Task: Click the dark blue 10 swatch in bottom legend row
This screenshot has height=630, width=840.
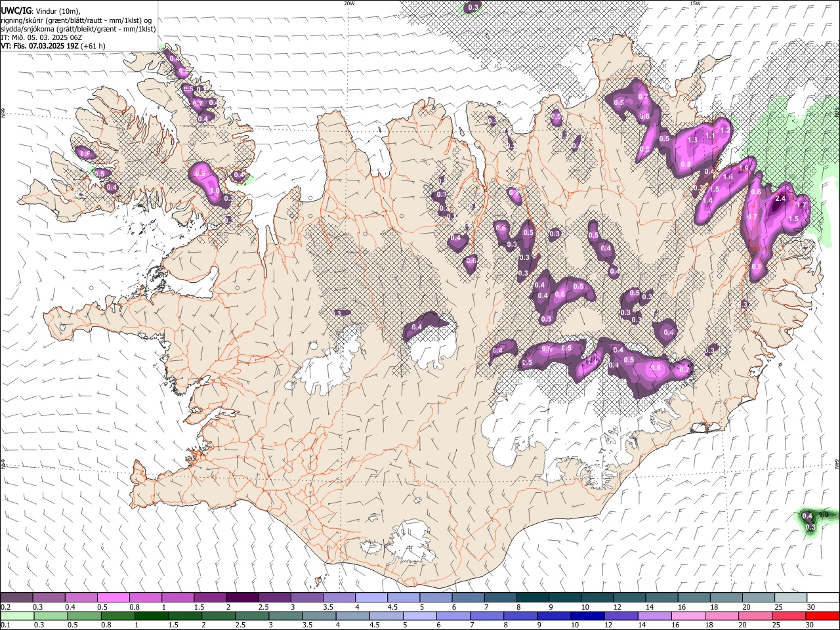Action: pos(587,616)
